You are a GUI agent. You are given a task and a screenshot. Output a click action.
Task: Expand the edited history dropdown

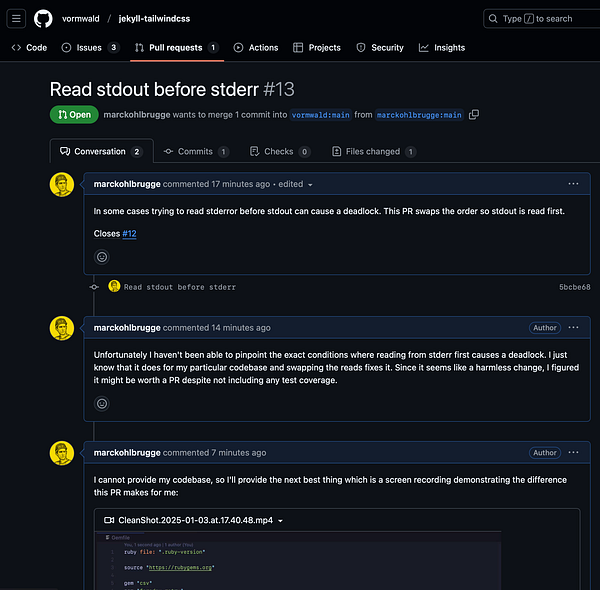pos(296,185)
